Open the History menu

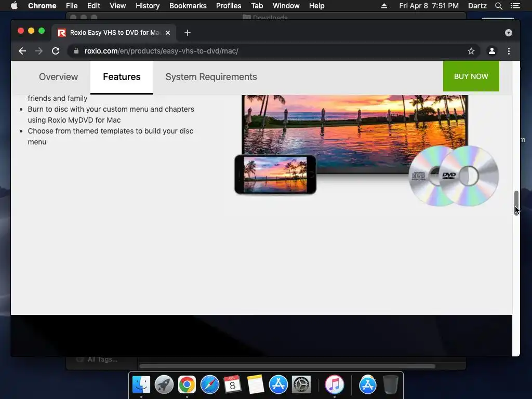pyautogui.click(x=148, y=6)
